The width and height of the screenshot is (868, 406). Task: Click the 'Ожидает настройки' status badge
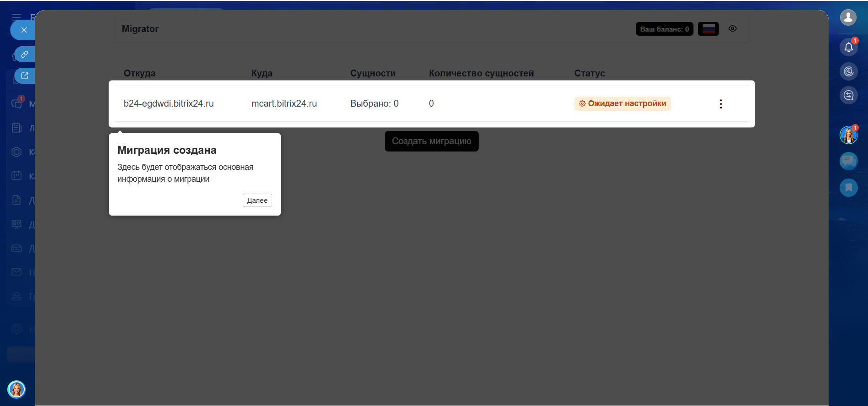click(x=622, y=103)
